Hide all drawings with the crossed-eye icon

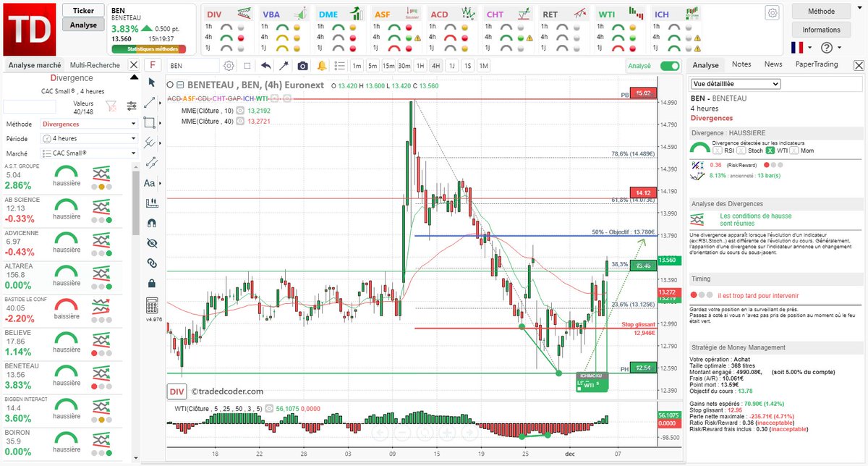click(151, 243)
